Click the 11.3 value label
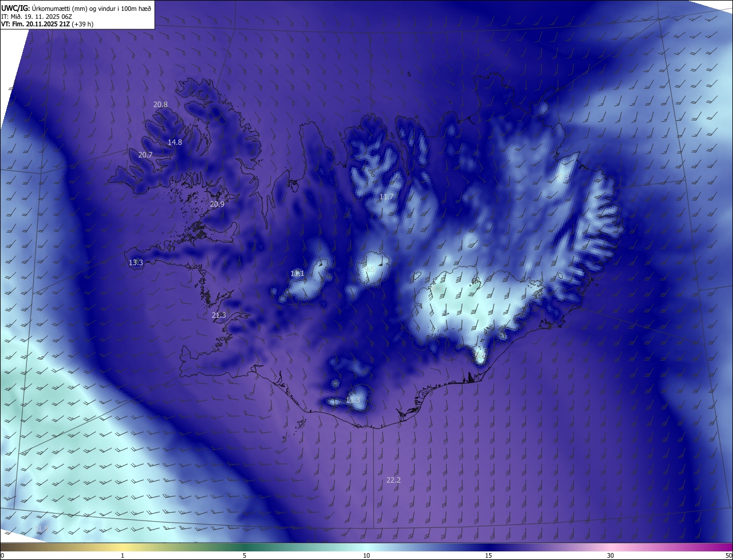This screenshot has width=733, height=560. coord(353,400)
